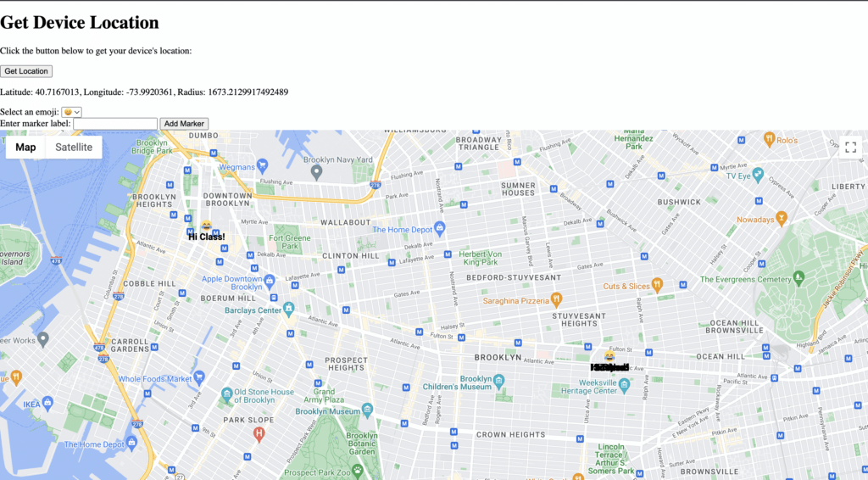Click the Wegmans shopping cart pin
868x480 pixels.
click(263, 165)
